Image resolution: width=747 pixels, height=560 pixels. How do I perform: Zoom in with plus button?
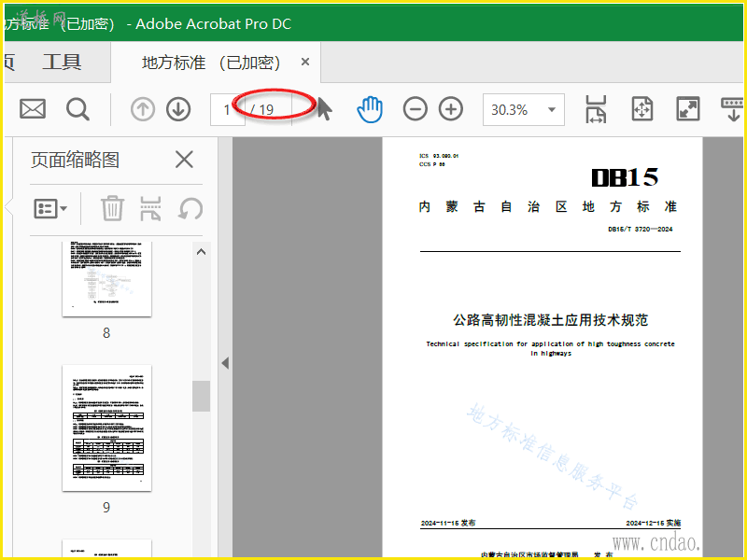(451, 109)
